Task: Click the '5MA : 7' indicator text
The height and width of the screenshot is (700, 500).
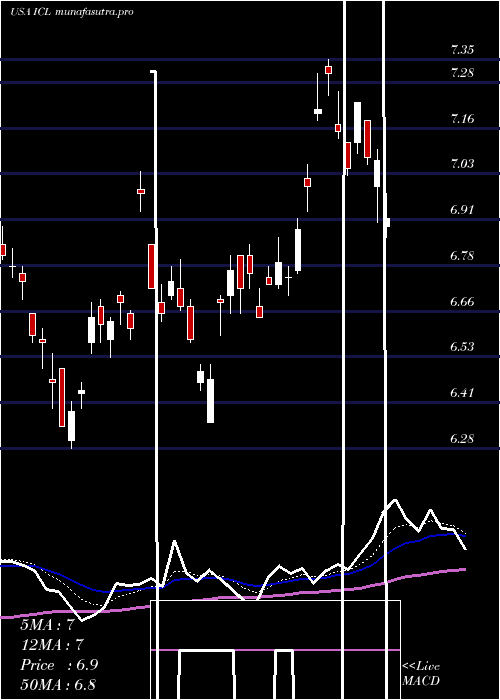Action: pyautogui.click(x=47, y=625)
